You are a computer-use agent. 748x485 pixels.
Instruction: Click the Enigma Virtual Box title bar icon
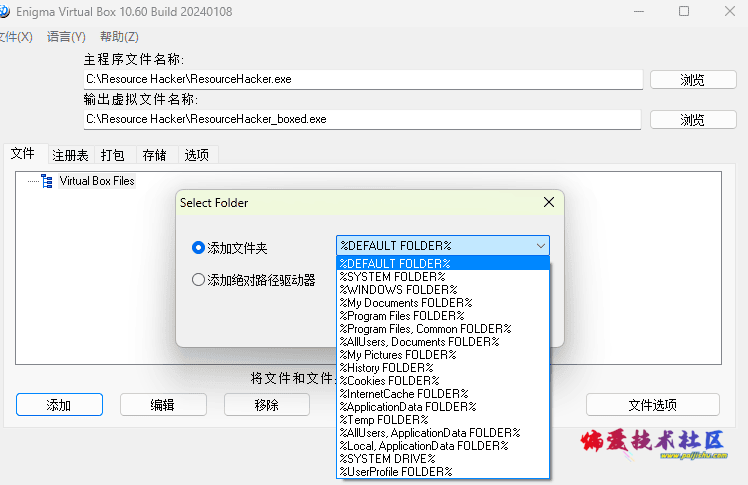click(x=4, y=11)
